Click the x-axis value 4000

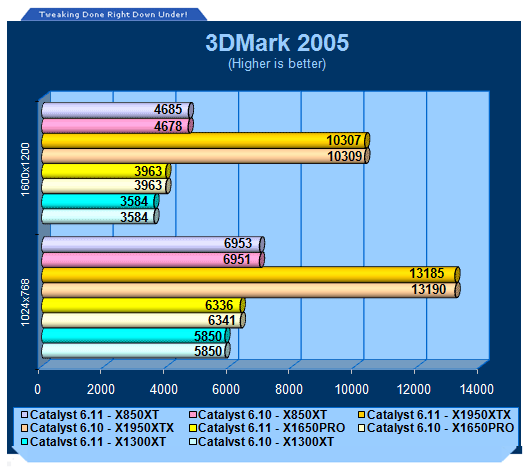[x=164, y=389]
